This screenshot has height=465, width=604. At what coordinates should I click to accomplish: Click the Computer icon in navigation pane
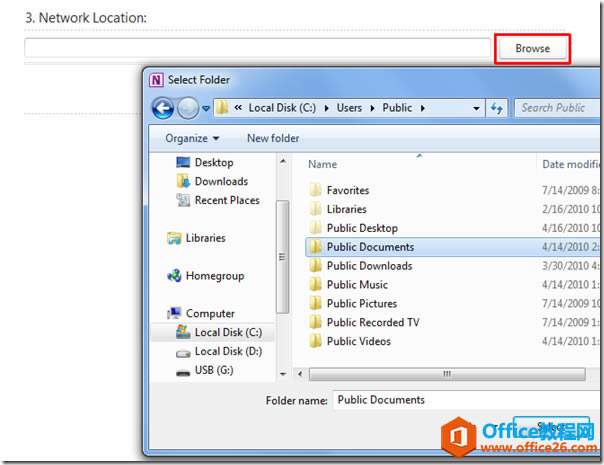(x=174, y=313)
